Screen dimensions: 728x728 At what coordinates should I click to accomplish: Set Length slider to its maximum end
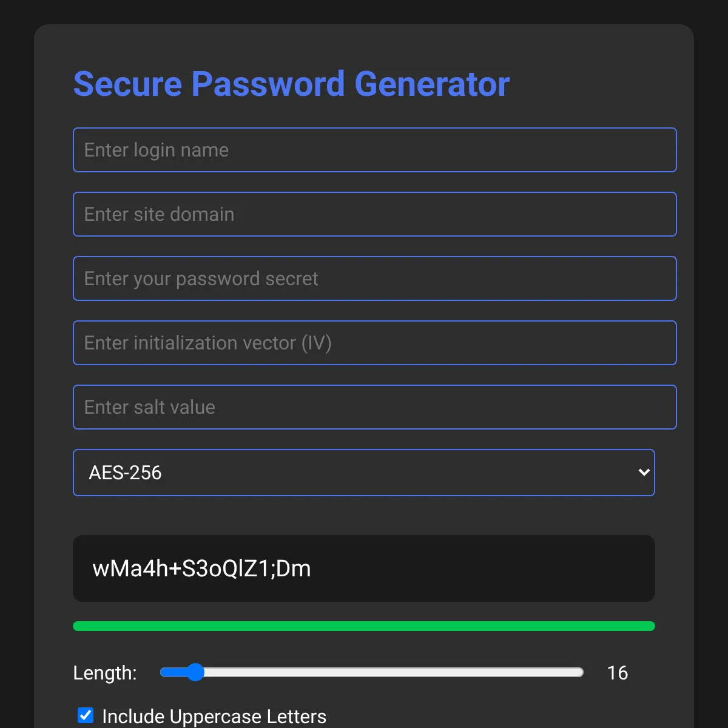tap(580, 672)
